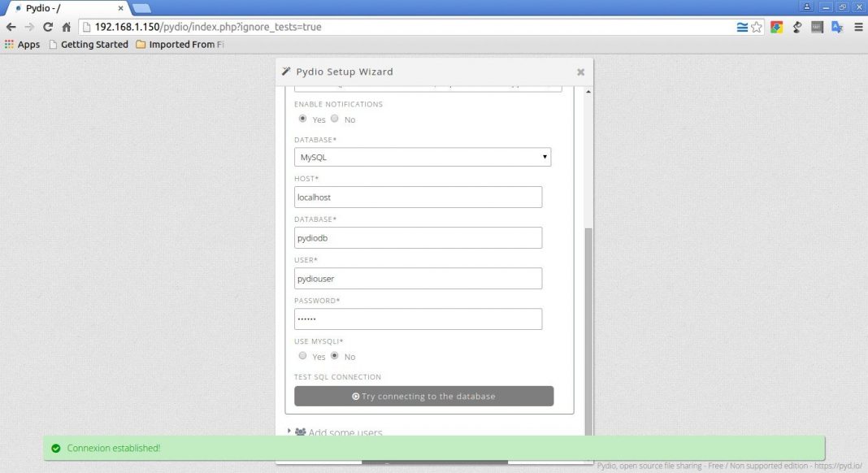
Task: Click the Pydio footer link text
Action: 729,466
